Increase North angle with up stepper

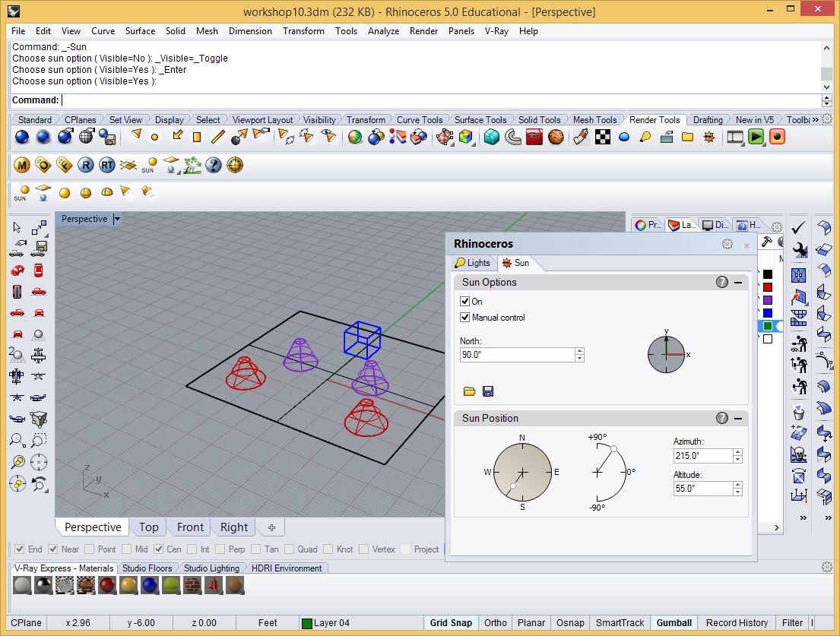point(579,351)
